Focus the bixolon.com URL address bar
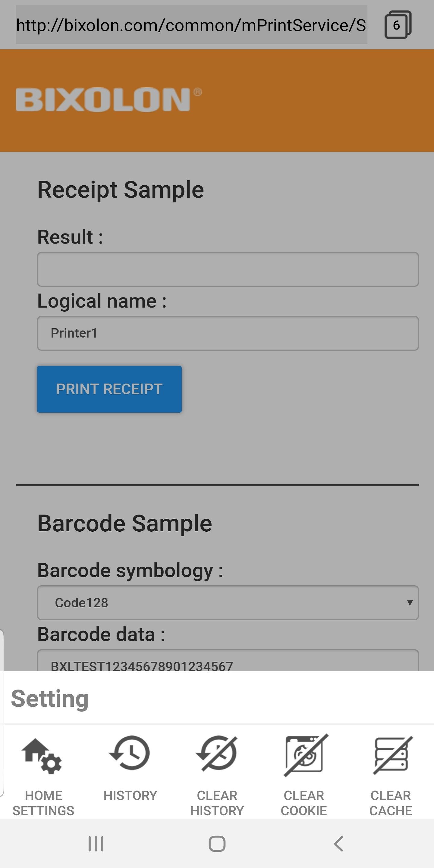The width and height of the screenshot is (434, 868). (x=191, y=25)
